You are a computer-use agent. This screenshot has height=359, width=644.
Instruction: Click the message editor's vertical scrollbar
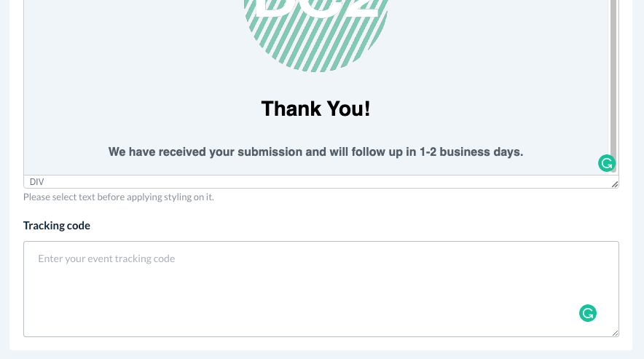click(613, 73)
